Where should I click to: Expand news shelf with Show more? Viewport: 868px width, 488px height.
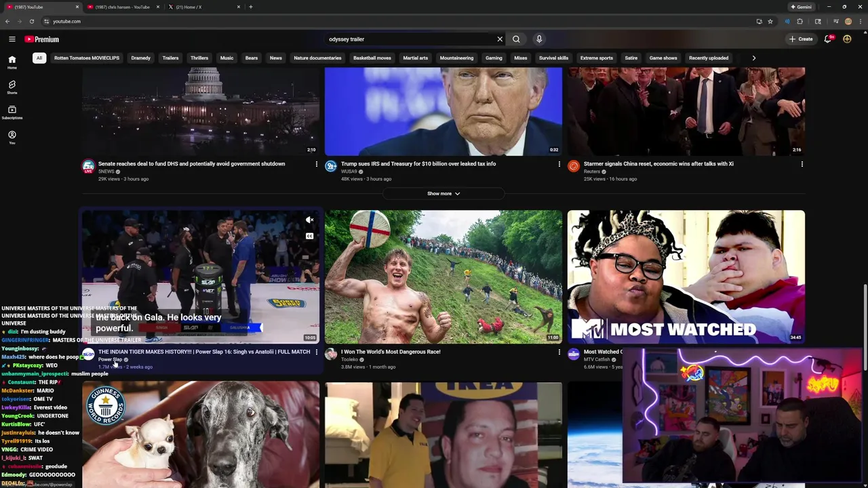point(443,194)
